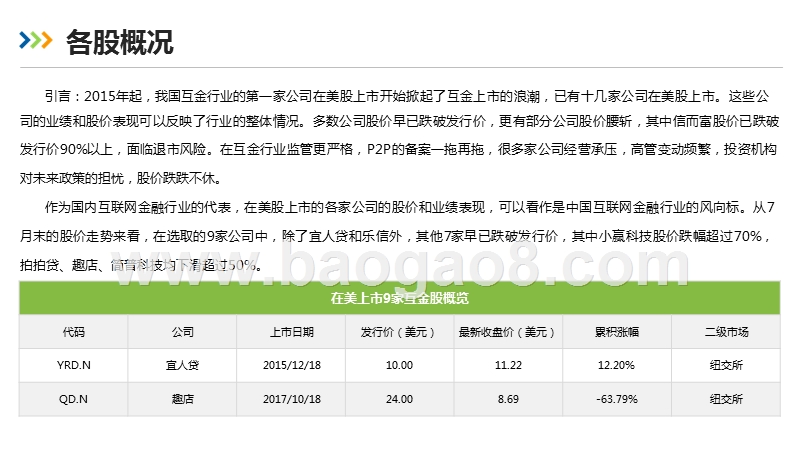
Task: Click the line starting 对未来政策的担忧
Action: click(121, 178)
